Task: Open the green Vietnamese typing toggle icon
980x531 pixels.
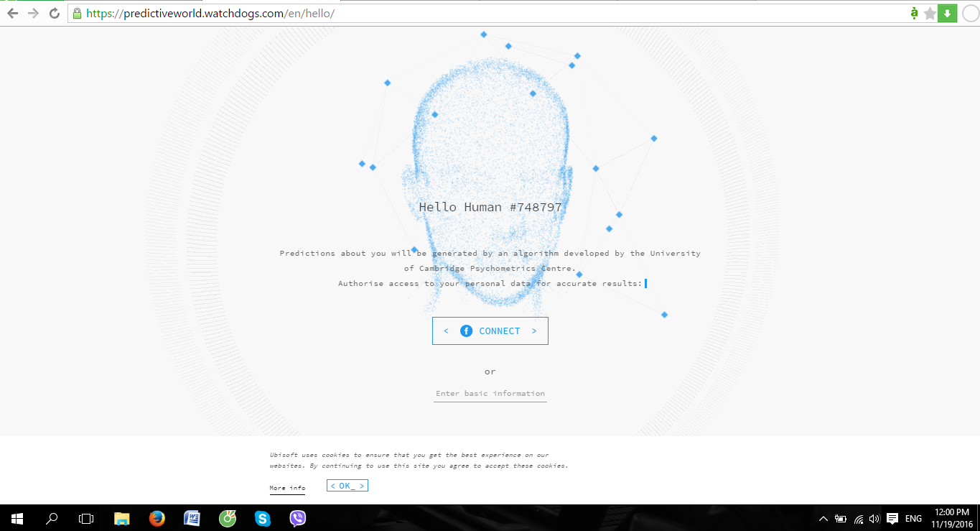Action: [x=914, y=14]
